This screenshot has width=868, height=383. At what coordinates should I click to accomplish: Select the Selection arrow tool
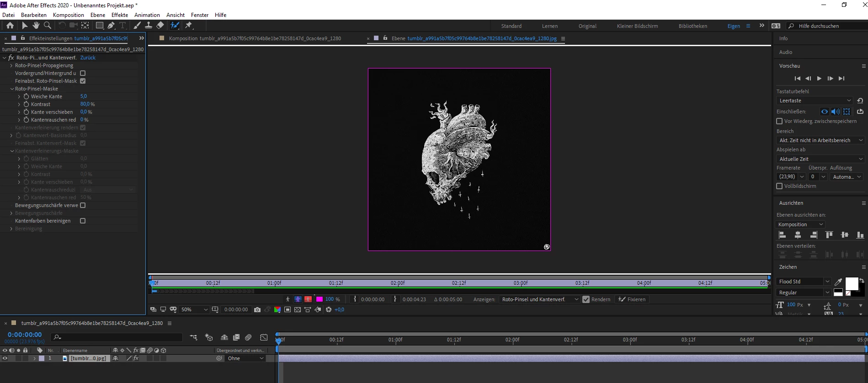click(25, 26)
